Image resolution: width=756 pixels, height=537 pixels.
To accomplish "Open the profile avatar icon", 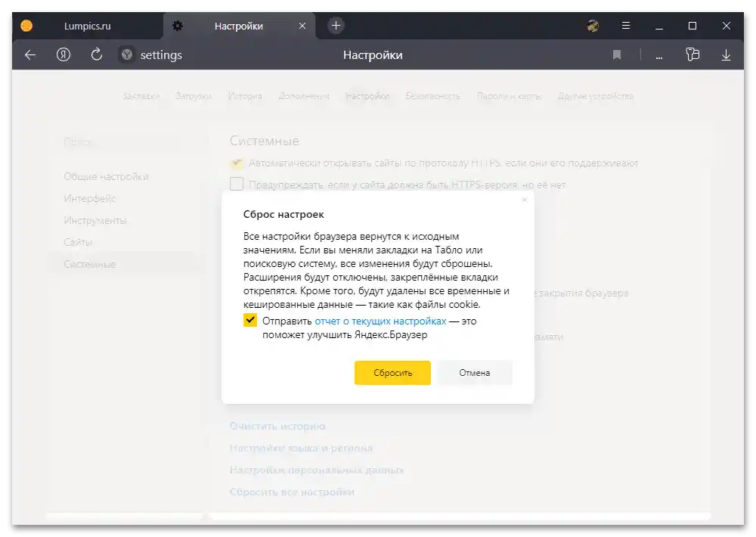I will 593,26.
